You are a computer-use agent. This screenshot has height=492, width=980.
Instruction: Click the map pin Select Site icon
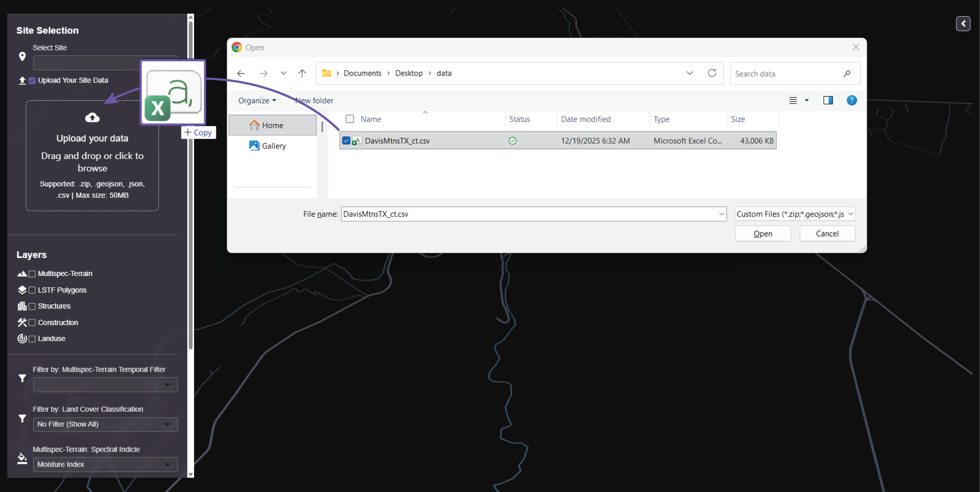[x=22, y=56]
